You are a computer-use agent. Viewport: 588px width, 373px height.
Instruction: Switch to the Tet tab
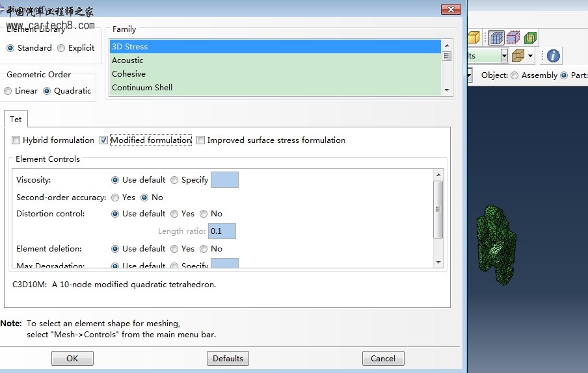16,120
